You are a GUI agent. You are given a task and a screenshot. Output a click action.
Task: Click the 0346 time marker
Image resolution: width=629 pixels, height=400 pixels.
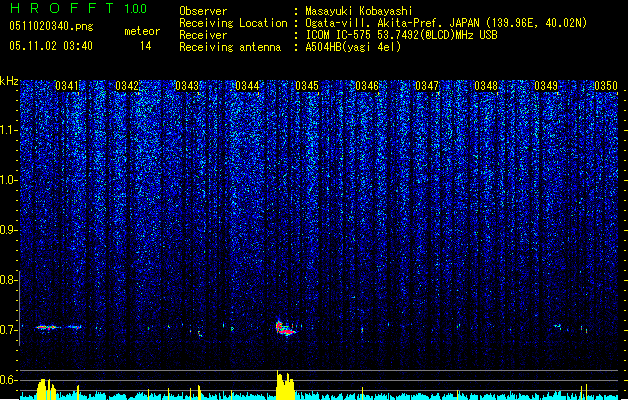click(x=367, y=86)
